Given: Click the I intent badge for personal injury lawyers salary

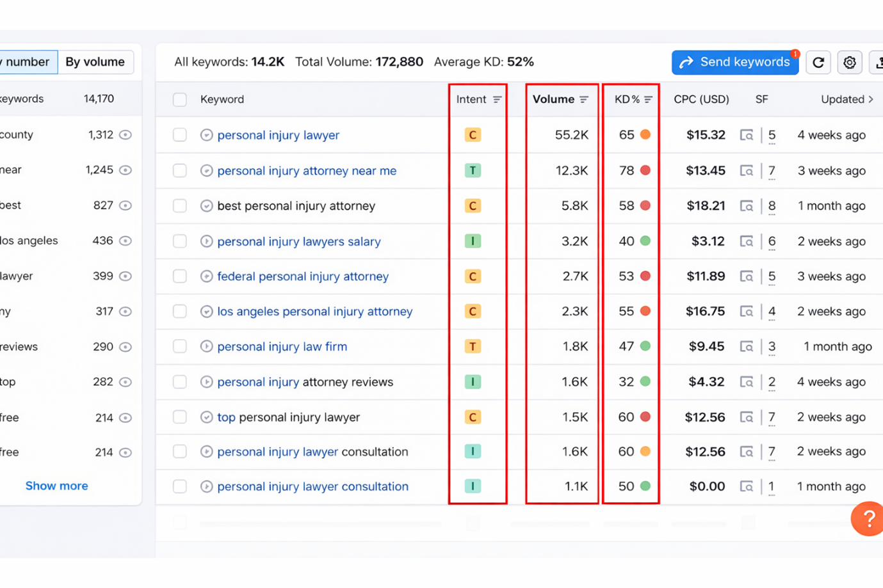Looking at the screenshot, I should pos(473,241).
